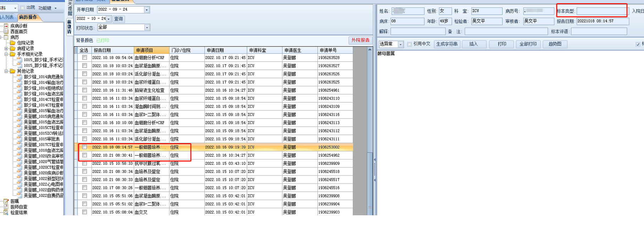Open document 郭少锋_1014血液出库

44,94
